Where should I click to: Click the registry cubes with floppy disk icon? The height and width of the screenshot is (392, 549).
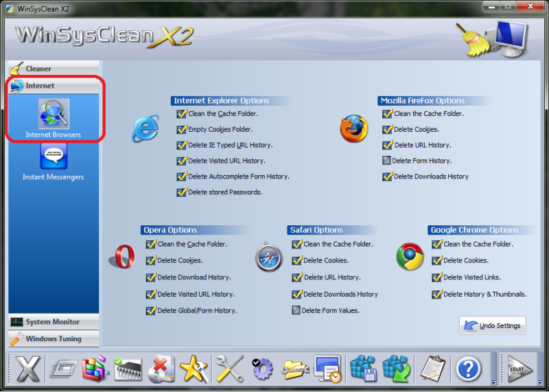(x=363, y=369)
